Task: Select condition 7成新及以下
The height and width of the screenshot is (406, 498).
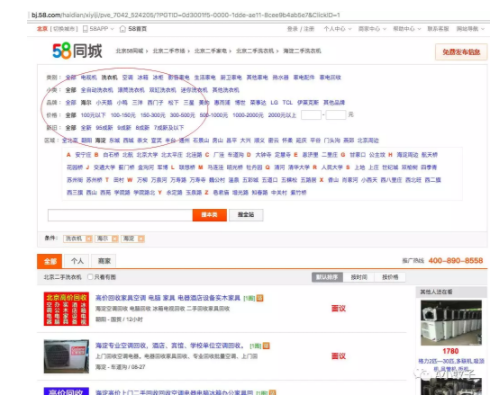Action: coord(169,128)
